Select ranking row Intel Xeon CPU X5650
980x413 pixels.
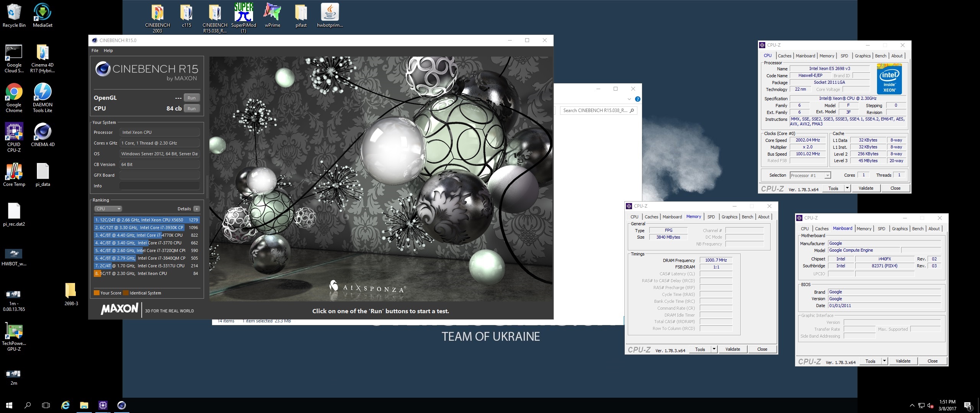coord(147,220)
